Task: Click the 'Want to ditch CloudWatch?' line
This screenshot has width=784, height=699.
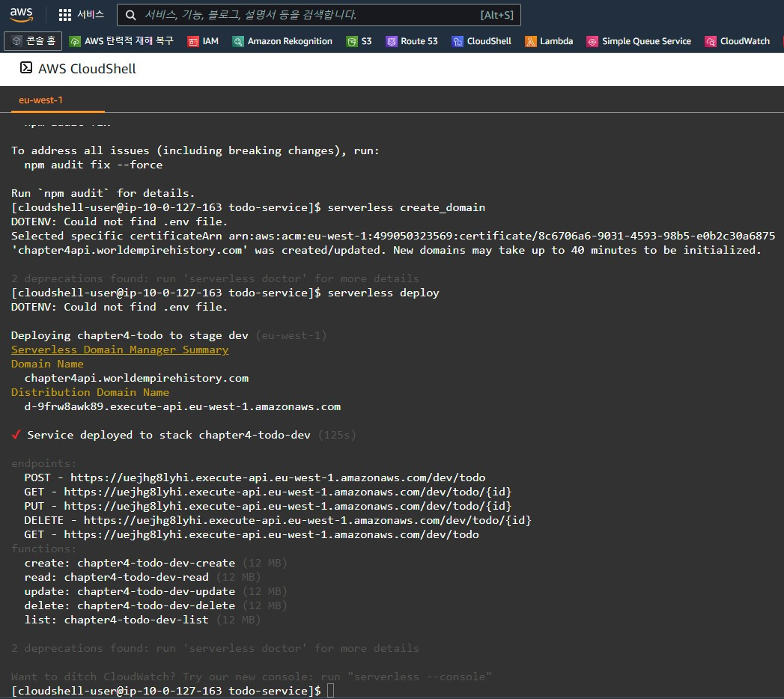Action: pyautogui.click(x=252, y=677)
